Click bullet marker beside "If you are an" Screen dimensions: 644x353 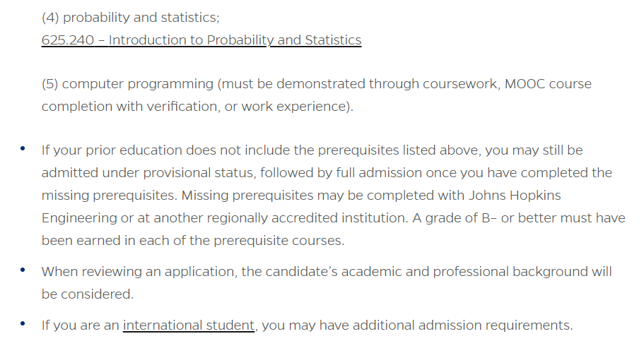click(23, 323)
